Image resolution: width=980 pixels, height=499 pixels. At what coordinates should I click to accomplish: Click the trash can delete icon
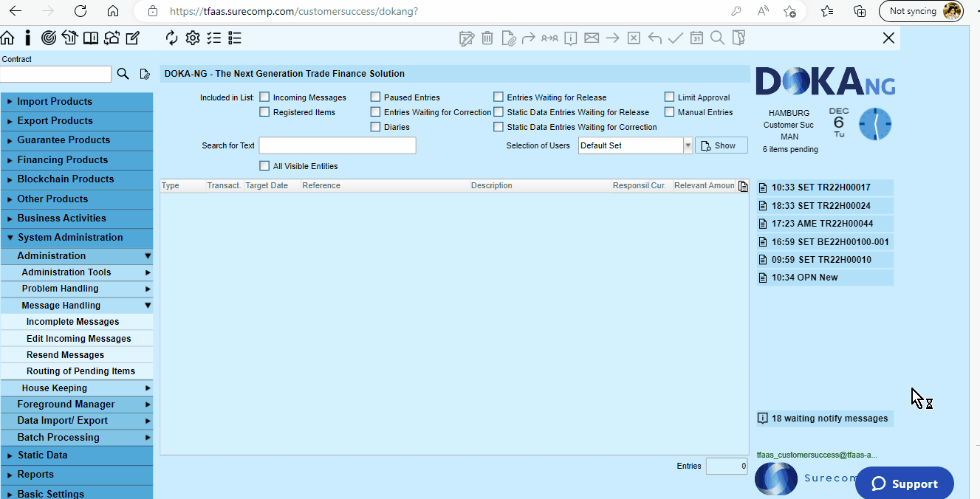coord(487,38)
